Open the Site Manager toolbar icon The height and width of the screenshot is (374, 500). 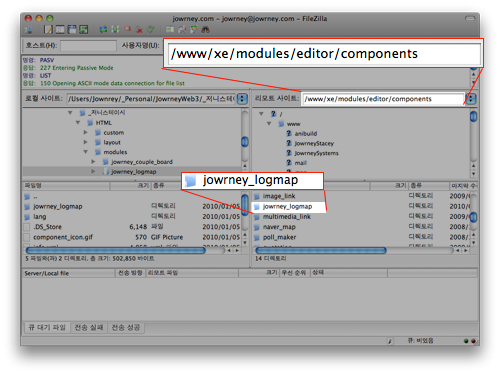(x=28, y=30)
